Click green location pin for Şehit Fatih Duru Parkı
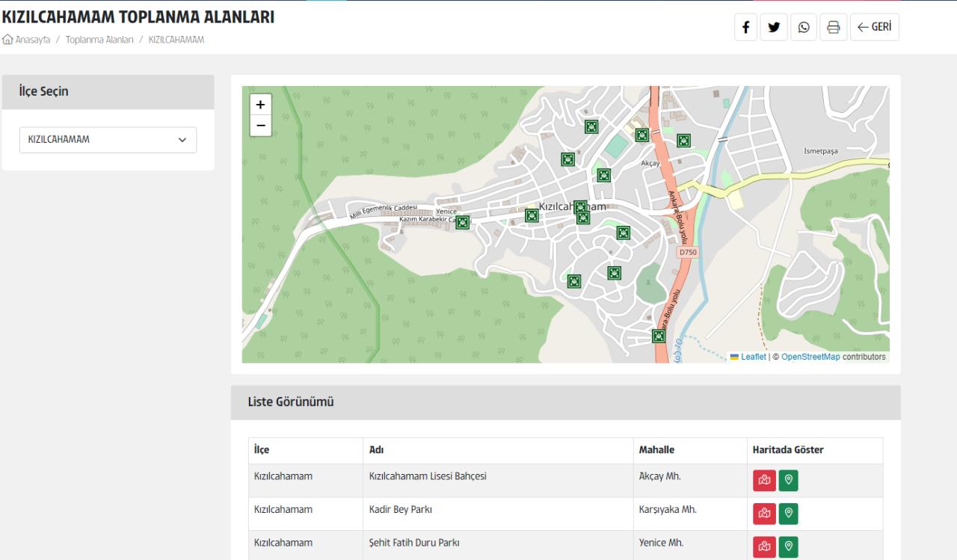Screen dimensions: 957x560 [788, 547]
